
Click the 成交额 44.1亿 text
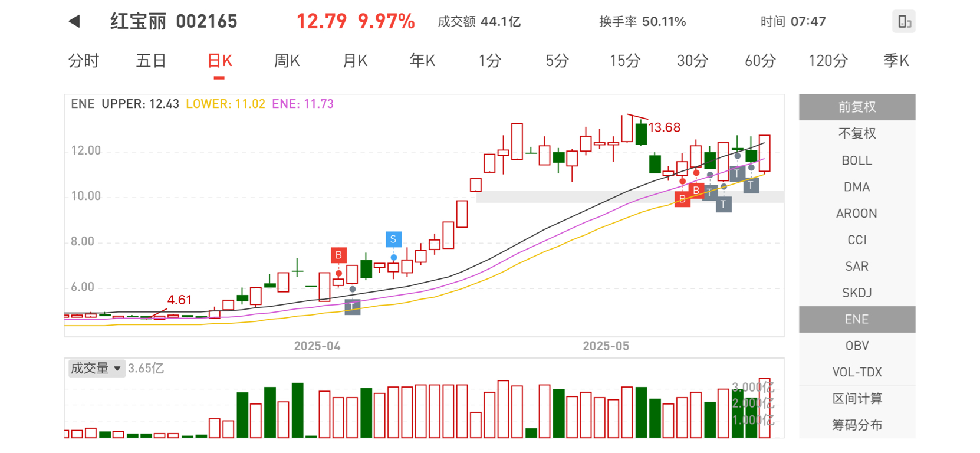(x=479, y=22)
